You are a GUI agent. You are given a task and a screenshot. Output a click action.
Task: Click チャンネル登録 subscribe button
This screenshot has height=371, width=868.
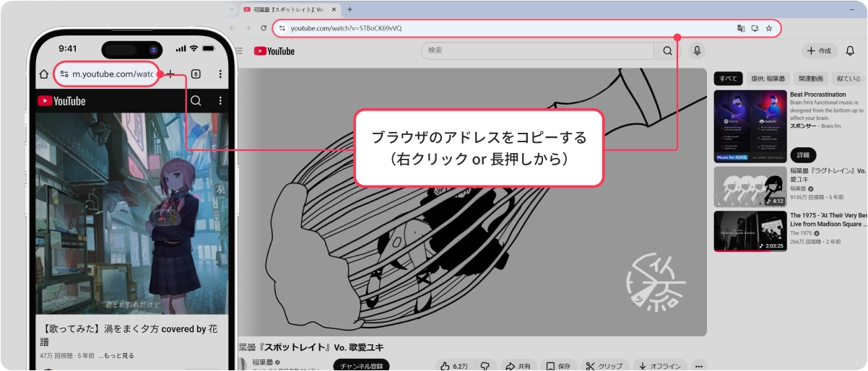(361, 366)
